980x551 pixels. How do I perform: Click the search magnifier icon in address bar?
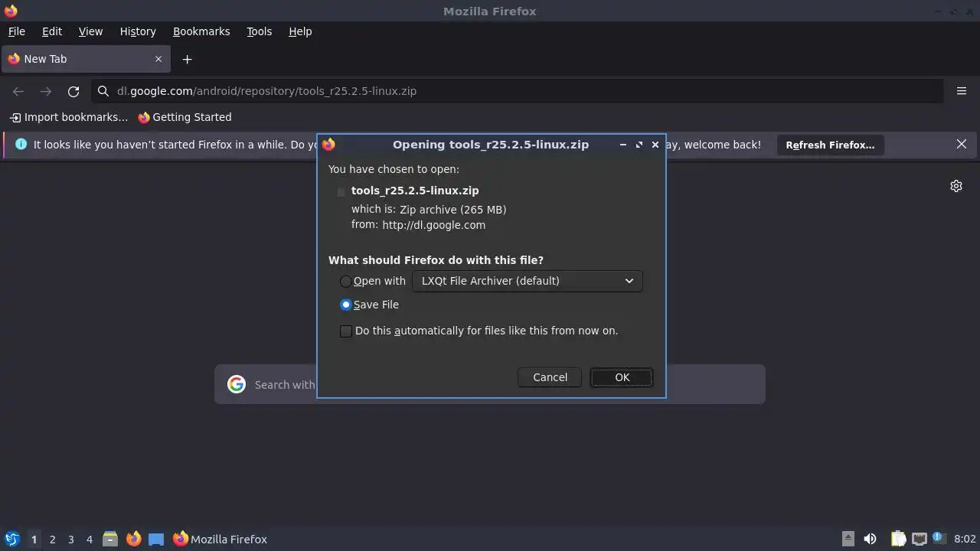coord(103,91)
